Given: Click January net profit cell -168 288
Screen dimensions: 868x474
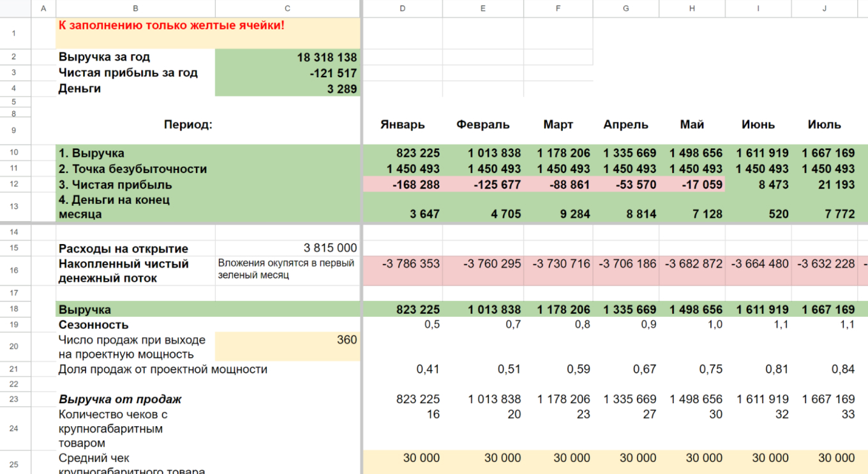Looking at the screenshot, I should [x=402, y=185].
